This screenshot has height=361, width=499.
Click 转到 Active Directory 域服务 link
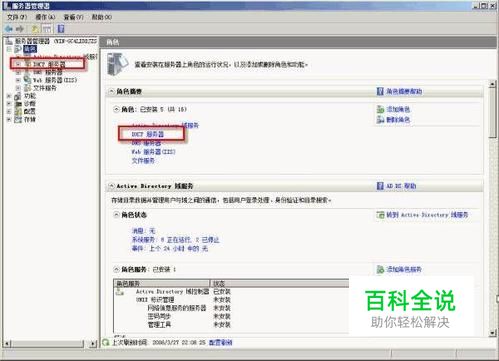427,215
